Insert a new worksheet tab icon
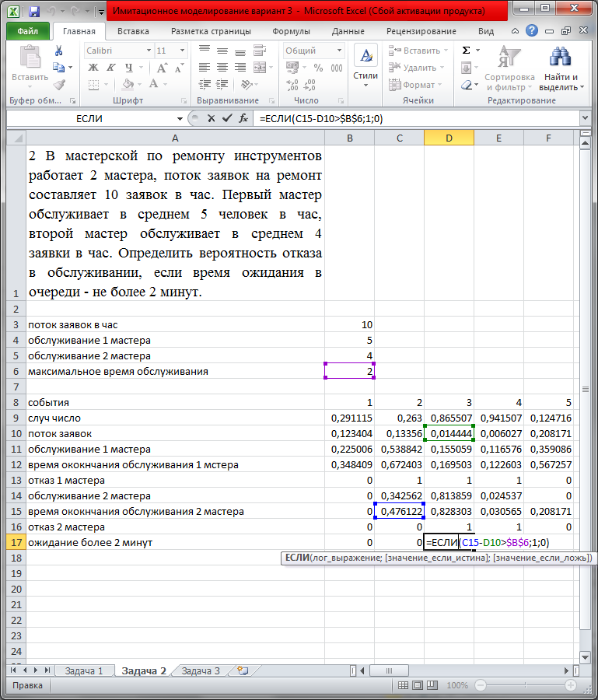Screen dimensions: 598x700 coord(243,670)
